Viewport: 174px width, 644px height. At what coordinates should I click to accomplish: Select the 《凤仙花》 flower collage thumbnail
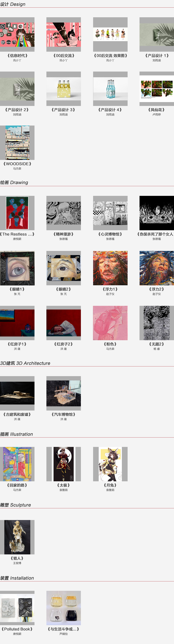tap(157, 89)
